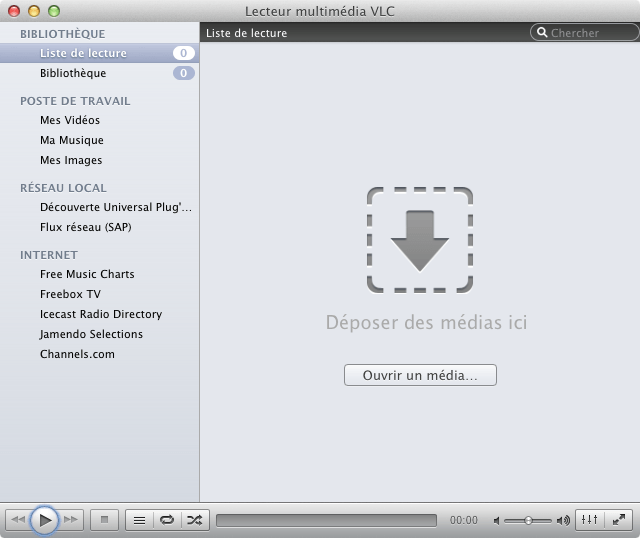Click the POSTE DE TRAVAIL section header
The image size is (640, 538).
[75, 101]
